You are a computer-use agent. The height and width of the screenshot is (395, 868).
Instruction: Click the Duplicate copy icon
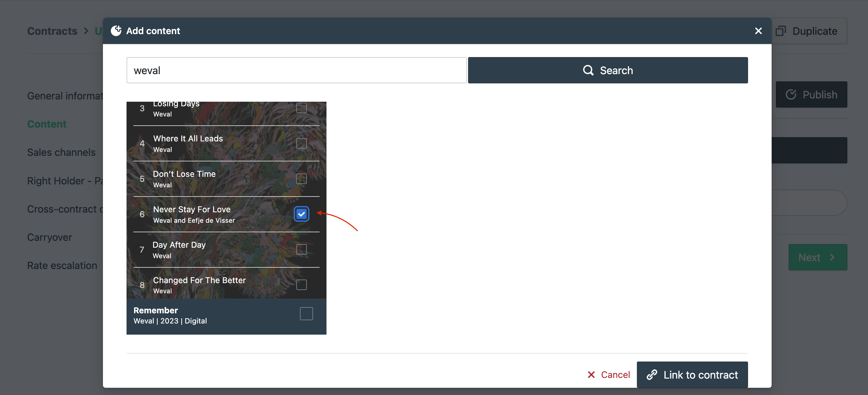click(x=781, y=31)
